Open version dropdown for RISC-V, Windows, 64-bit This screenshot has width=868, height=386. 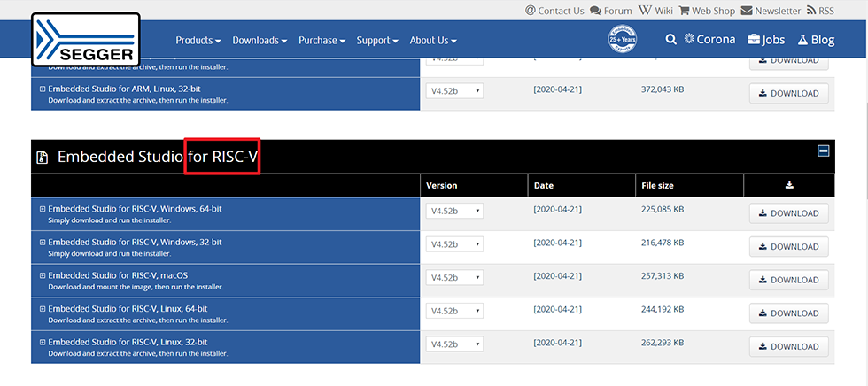tap(454, 212)
